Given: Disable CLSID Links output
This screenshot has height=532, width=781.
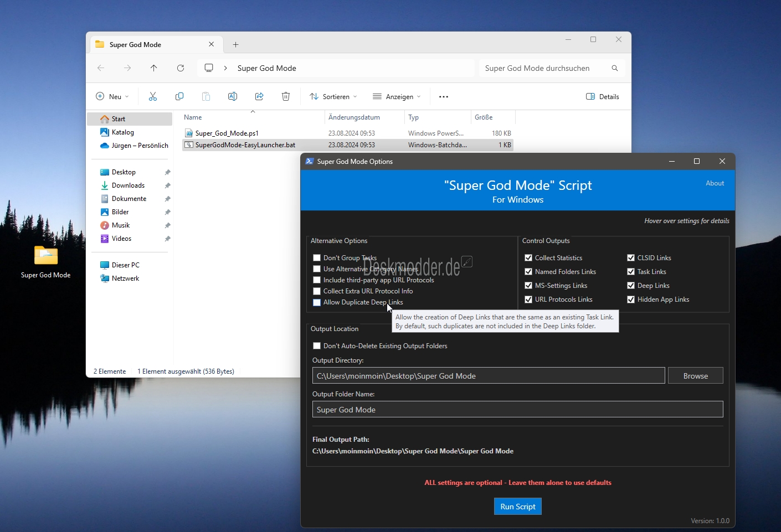Looking at the screenshot, I should [631, 258].
